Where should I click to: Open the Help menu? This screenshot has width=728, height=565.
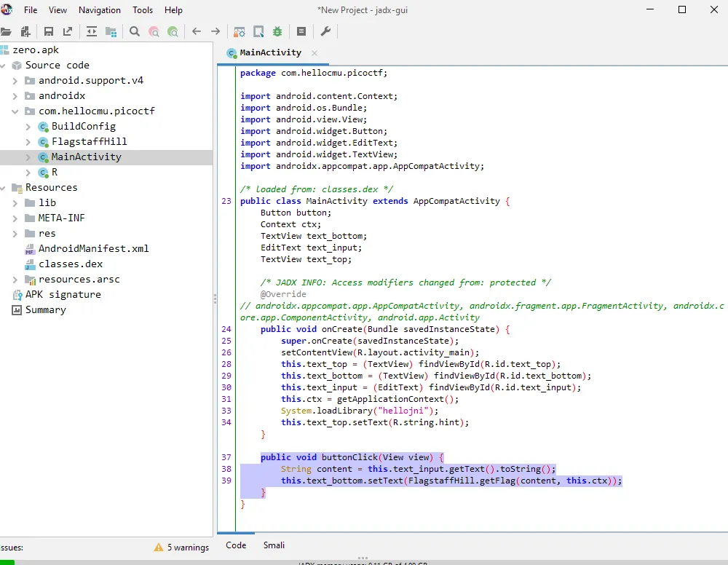pos(173,9)
